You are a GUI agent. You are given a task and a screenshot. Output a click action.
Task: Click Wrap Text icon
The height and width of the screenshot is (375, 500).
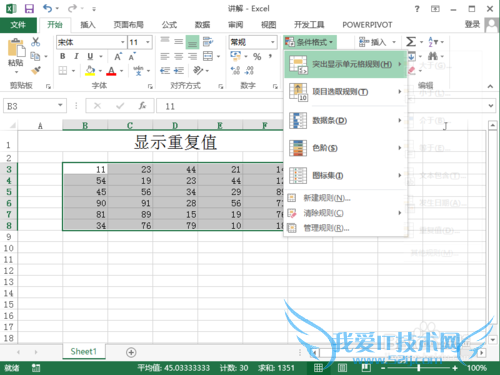click(x=208, y=42)
